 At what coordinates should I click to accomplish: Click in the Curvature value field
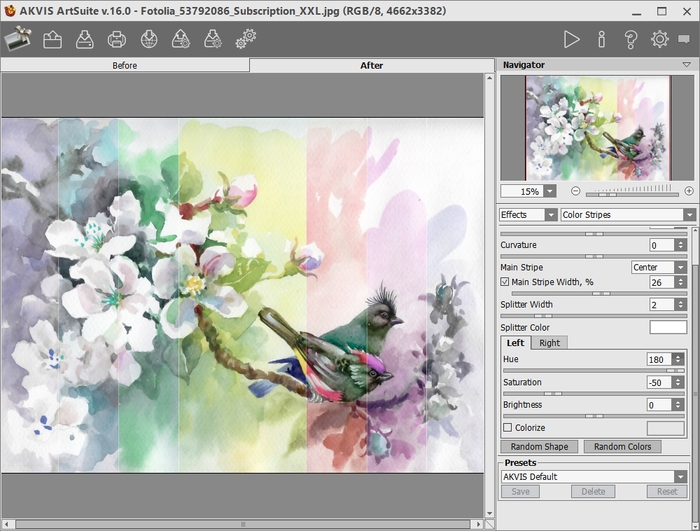click(x=661, y=245)
